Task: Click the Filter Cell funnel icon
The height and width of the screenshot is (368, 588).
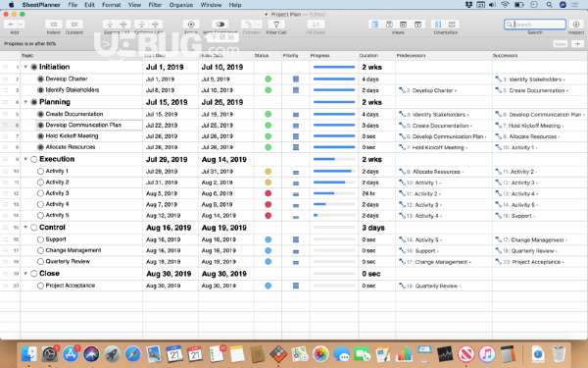Action: 276,25
